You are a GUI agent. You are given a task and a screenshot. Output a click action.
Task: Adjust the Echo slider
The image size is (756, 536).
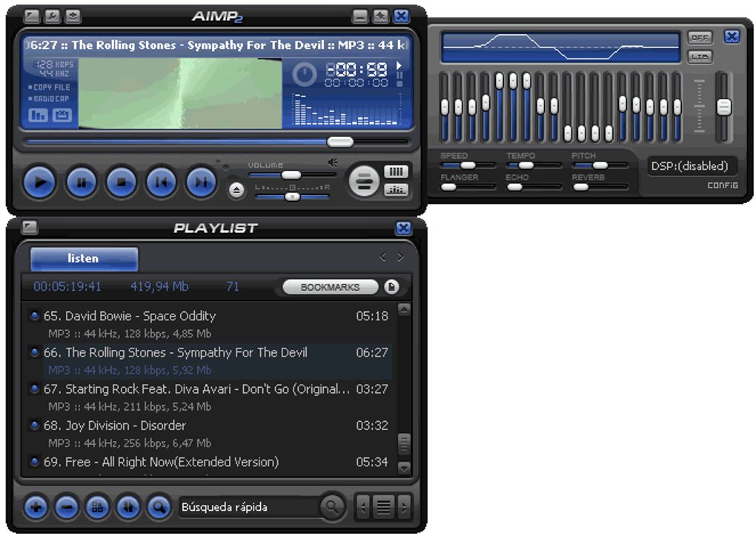[x=534, y=187]
